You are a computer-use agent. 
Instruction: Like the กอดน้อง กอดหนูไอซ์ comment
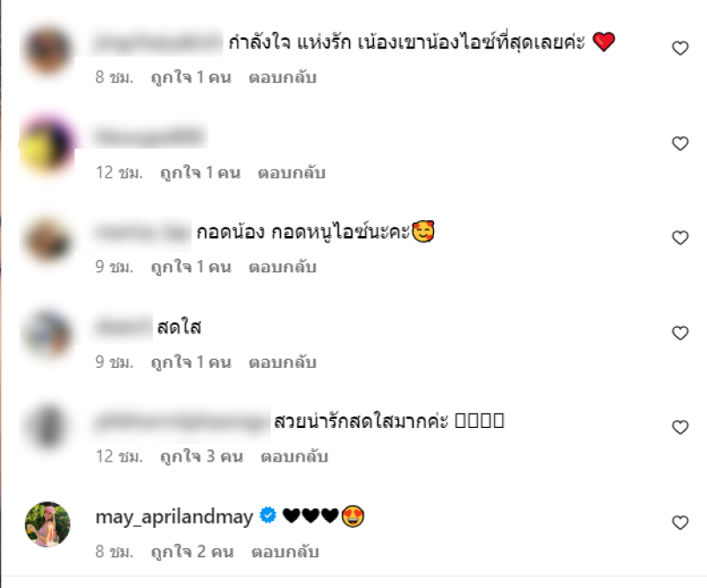coord(680,237)
